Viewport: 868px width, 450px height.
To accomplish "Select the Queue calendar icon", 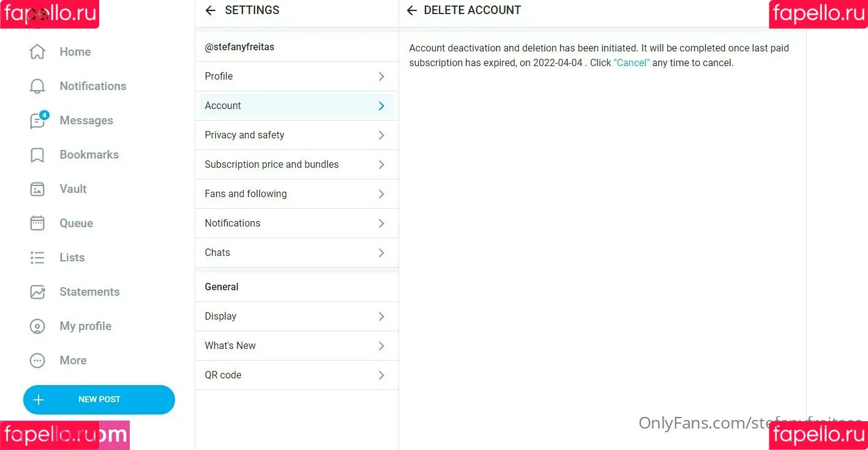I will point(37,223).
